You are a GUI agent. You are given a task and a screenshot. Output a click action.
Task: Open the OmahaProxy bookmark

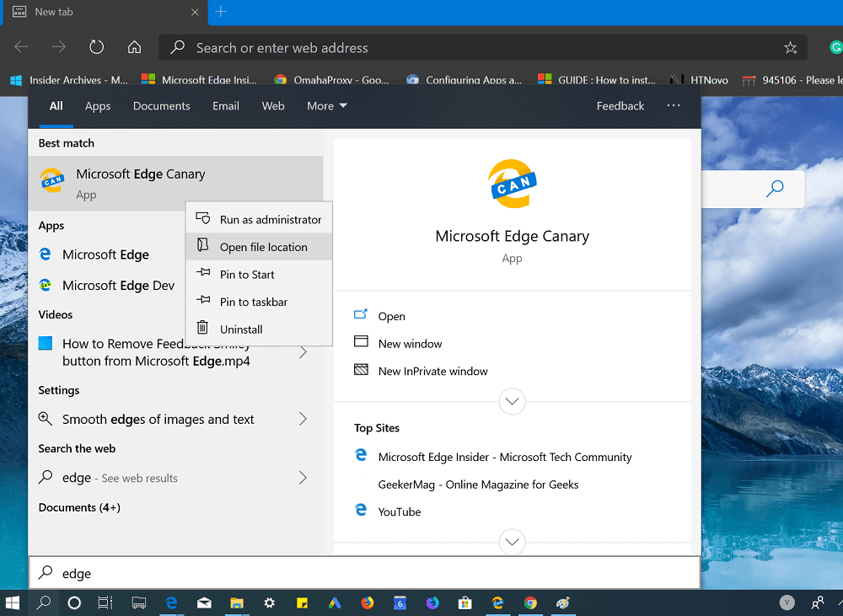[x=331, y=80]
